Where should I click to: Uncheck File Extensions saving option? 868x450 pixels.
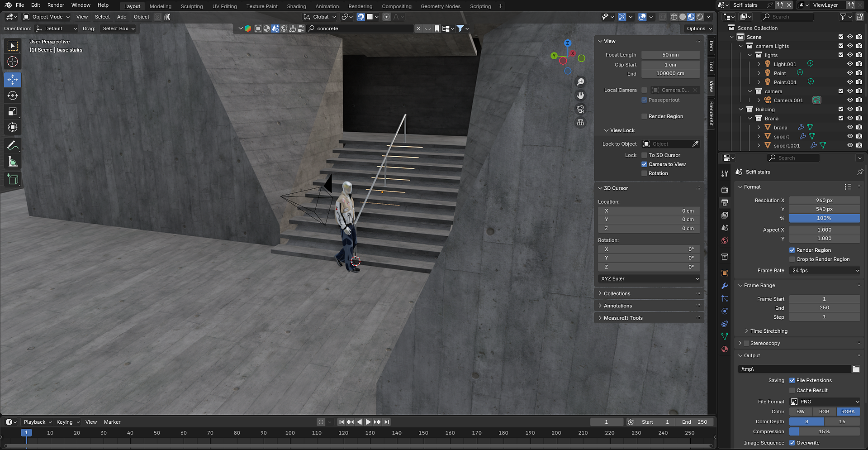click(x=792, y=380)
